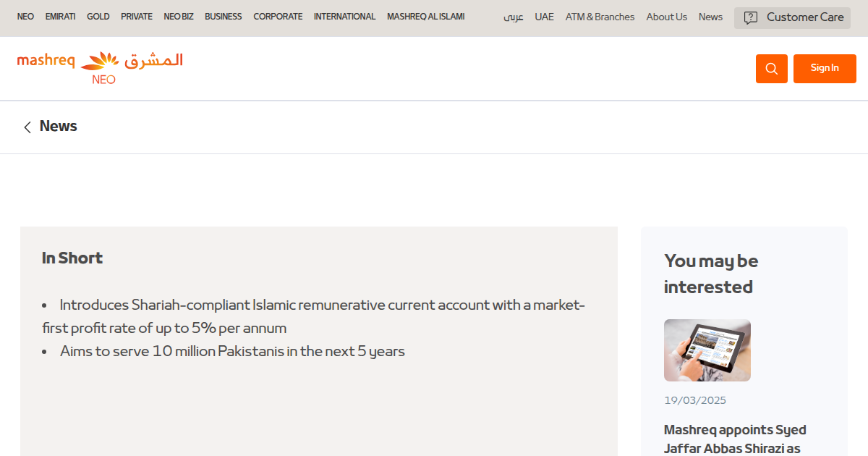This screenshot has height=456, width=868.
Task: Select MASHREQ AL ISLAMI navigation item
Action: [425, 16]
